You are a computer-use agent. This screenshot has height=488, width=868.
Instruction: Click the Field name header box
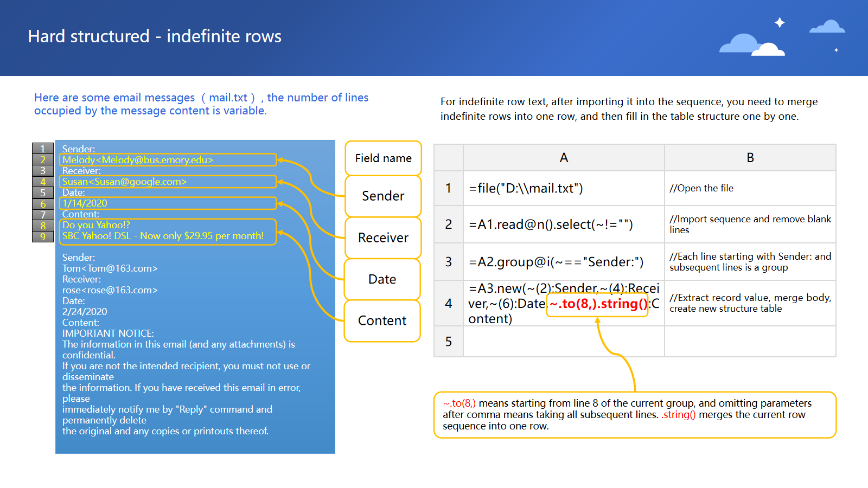click(383, 158)
